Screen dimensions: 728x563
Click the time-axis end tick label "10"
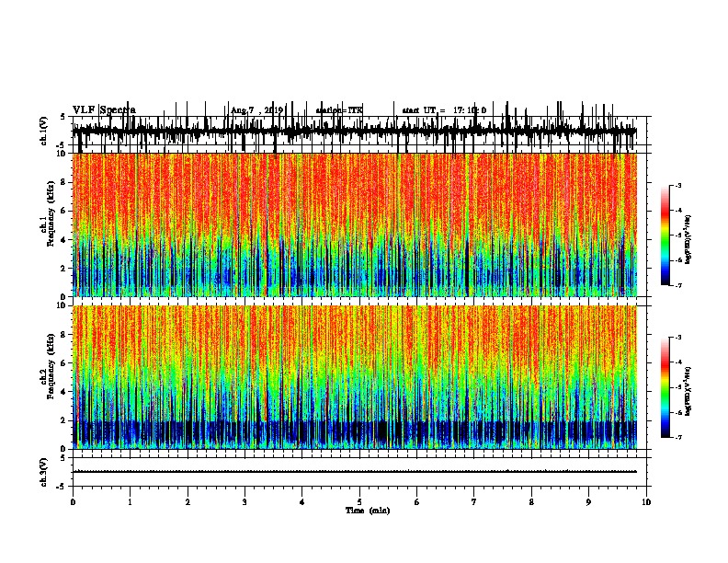(646, 502)
